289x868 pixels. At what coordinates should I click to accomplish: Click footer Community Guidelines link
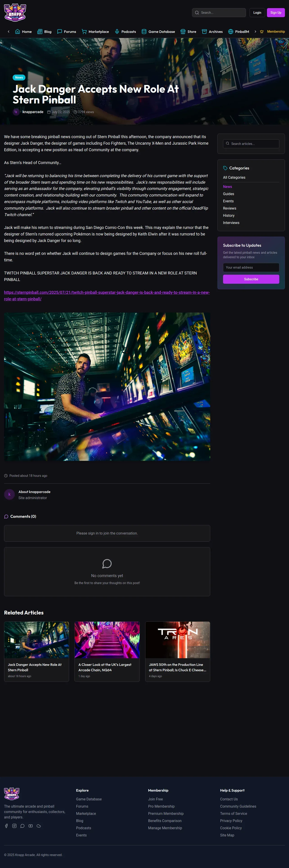(x=238, y=807)
